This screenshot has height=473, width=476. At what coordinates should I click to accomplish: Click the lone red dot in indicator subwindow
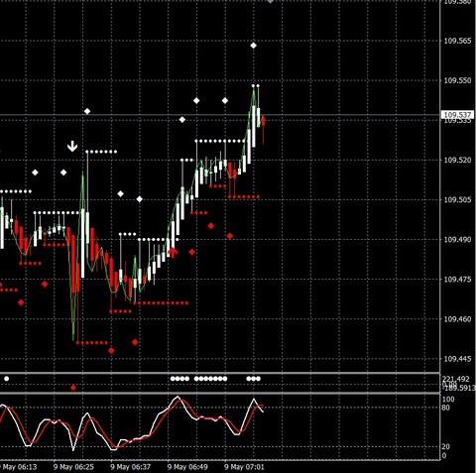click(x=73, y=388)
